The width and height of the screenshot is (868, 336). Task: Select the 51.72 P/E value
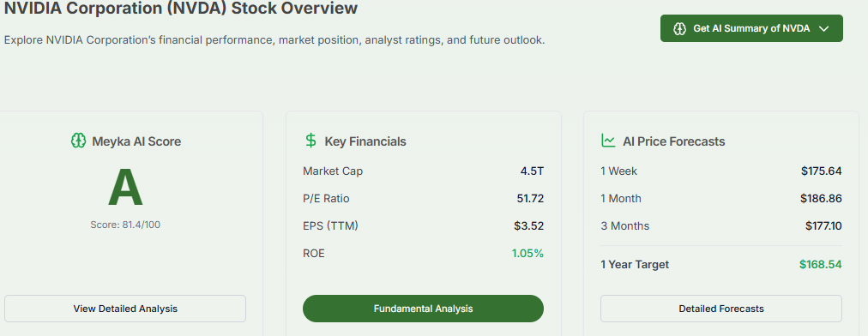530,198
